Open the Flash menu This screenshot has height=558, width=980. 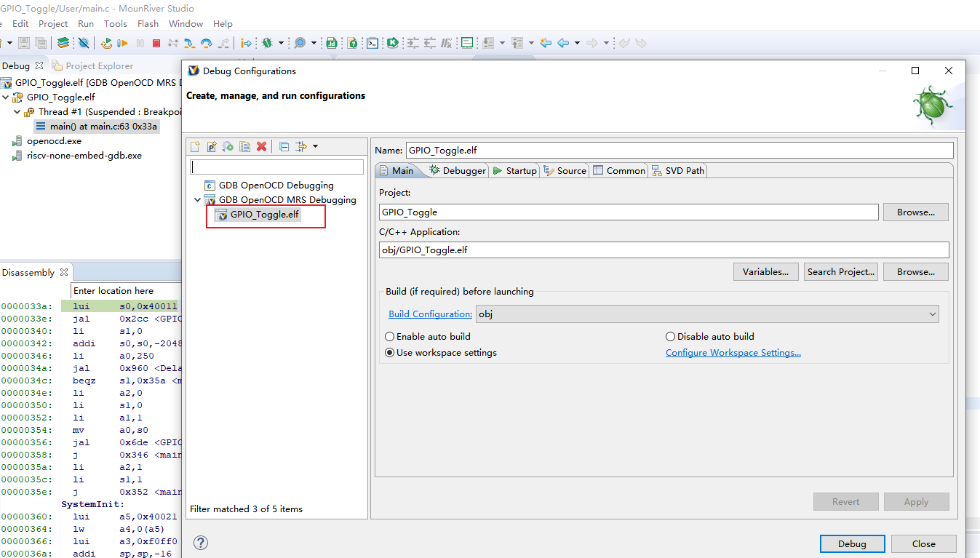point(148,23)
